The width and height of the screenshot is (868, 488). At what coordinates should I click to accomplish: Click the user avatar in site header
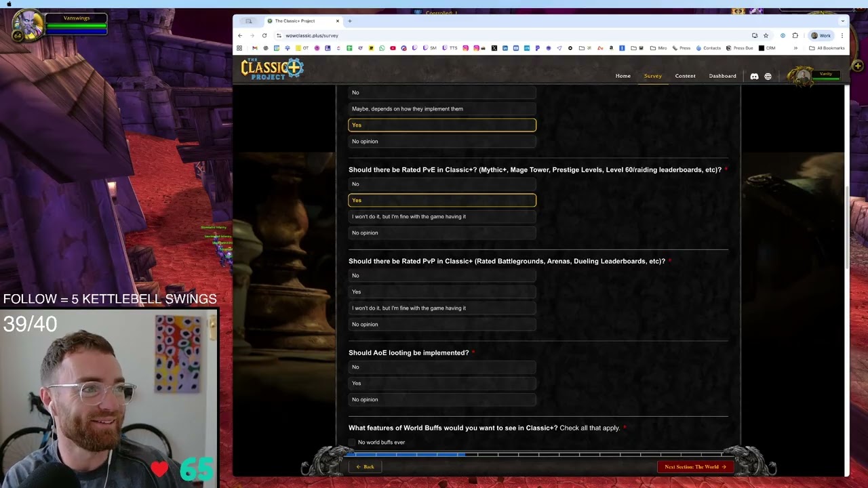click(802, 75)
